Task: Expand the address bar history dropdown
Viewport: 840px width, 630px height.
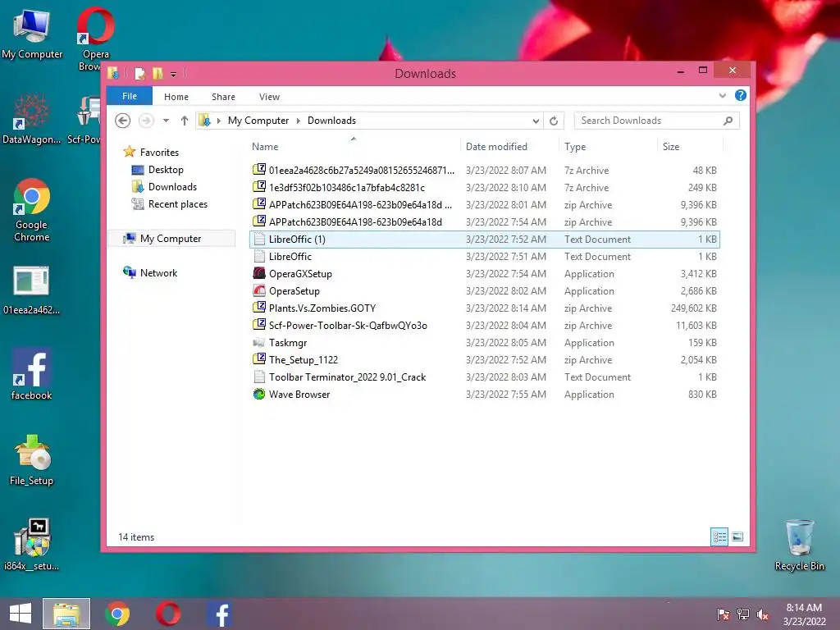Action: (x=536, y=121)
